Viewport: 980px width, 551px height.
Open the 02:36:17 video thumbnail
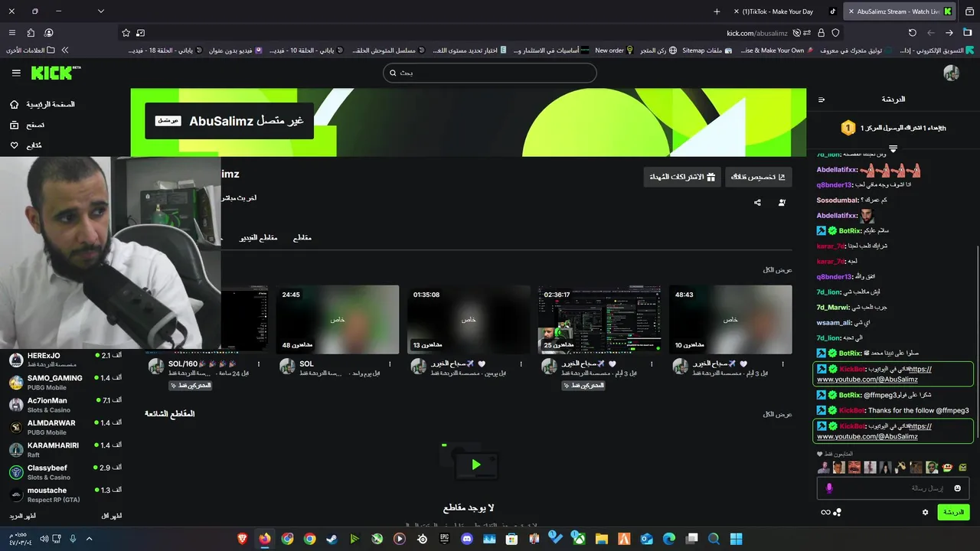click(x=599, y=319)
